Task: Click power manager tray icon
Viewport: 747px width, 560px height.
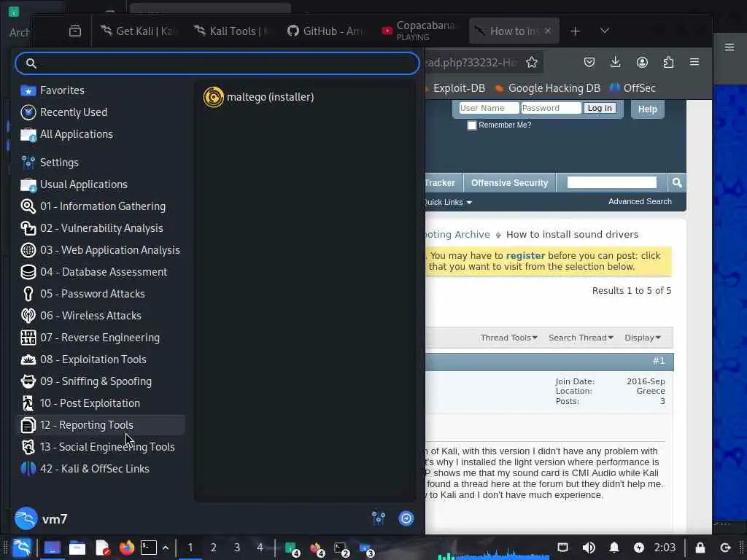Action: click(x=639, y=548)
